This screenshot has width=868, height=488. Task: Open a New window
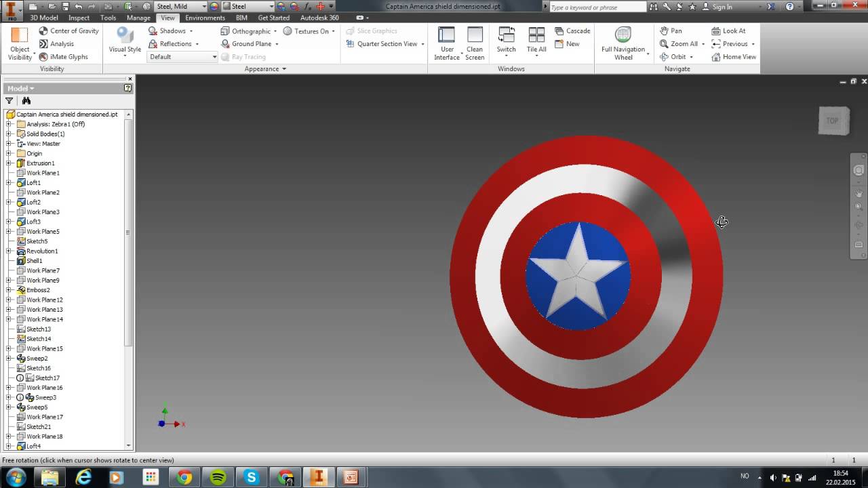coord(567,44)
